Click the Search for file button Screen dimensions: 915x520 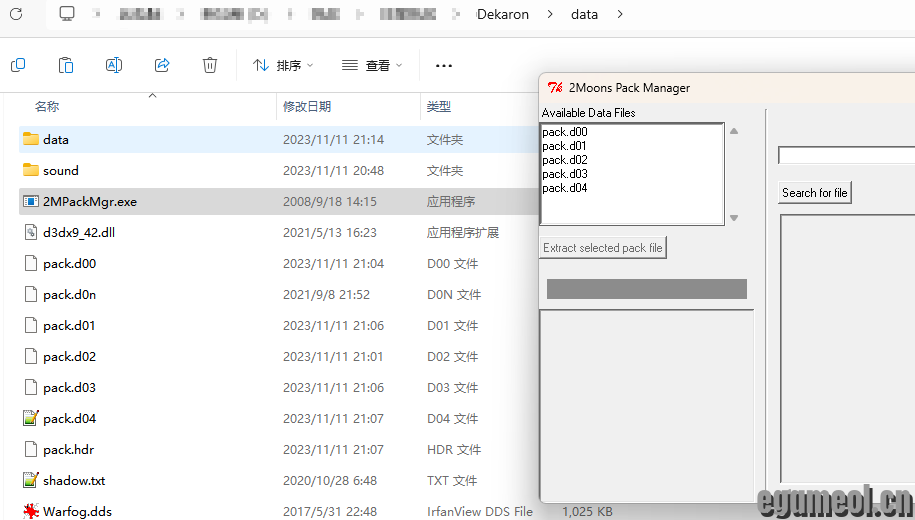815,193
